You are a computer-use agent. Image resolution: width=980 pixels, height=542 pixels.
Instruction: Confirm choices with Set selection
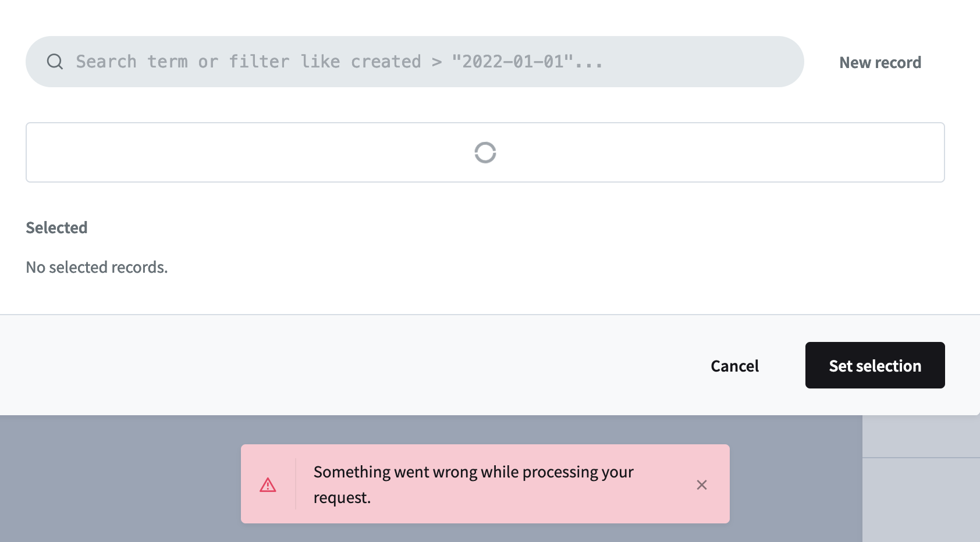[875, 365]
